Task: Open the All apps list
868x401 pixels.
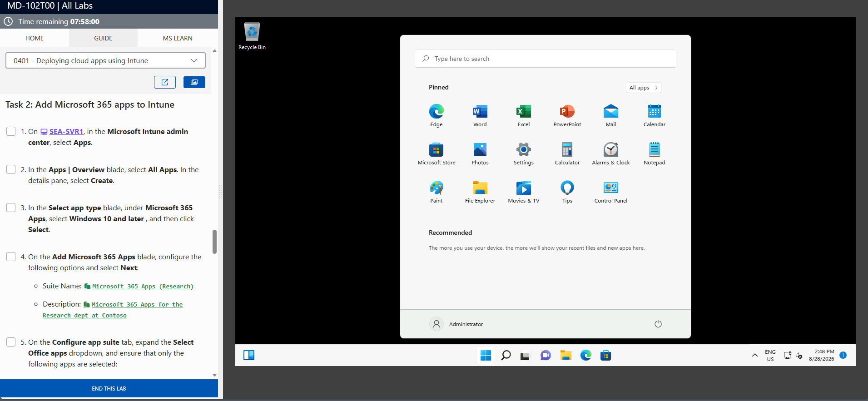Action: [x=643, y=88]
